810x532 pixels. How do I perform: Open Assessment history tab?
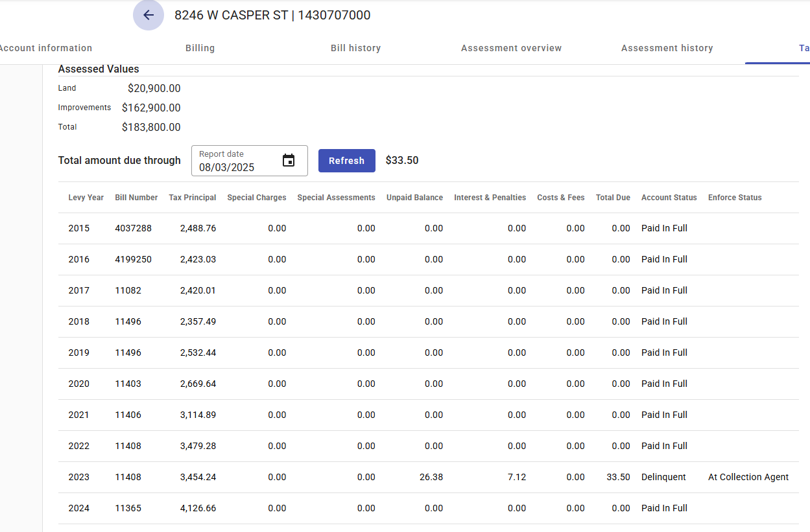(667, 48)
